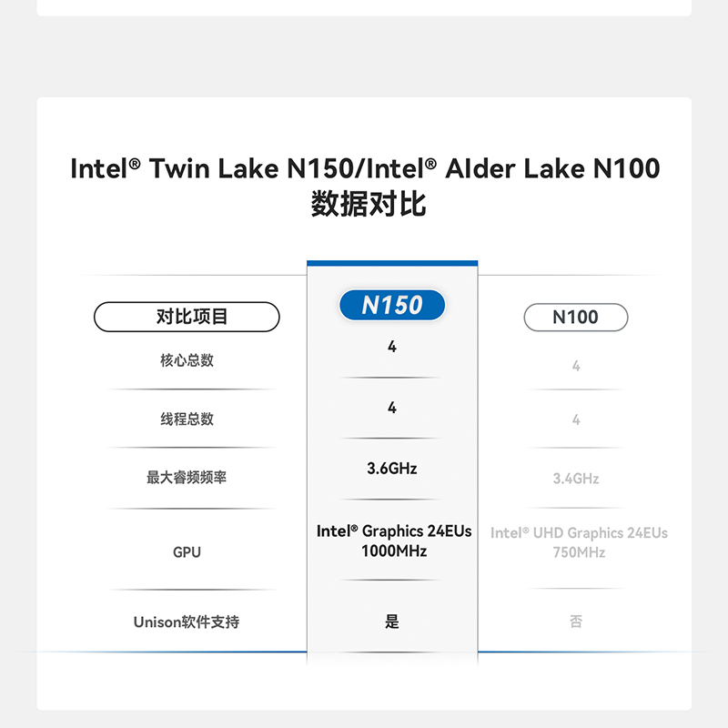
Task: Click the N100 column header pill
Action: [x=575, y=317]
